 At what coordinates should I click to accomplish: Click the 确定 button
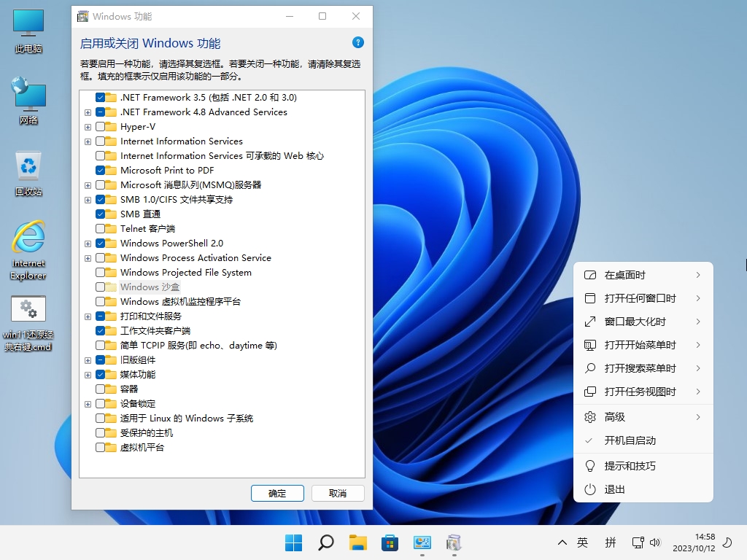277,493
